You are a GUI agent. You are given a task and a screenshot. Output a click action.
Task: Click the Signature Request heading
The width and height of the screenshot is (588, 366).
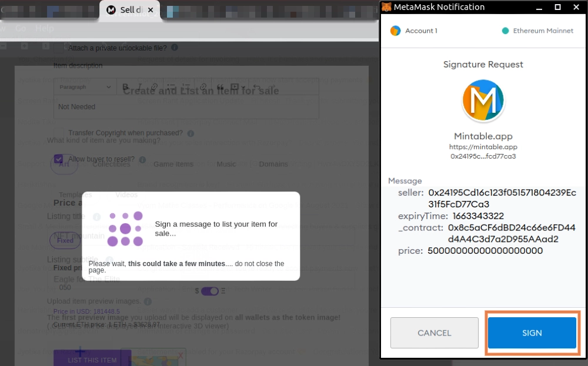(483, 65)
